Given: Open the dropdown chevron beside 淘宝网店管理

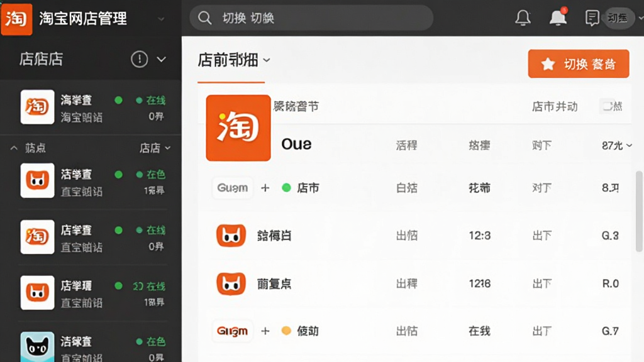Looking at the screenshot, I should [x=162, y=19].
